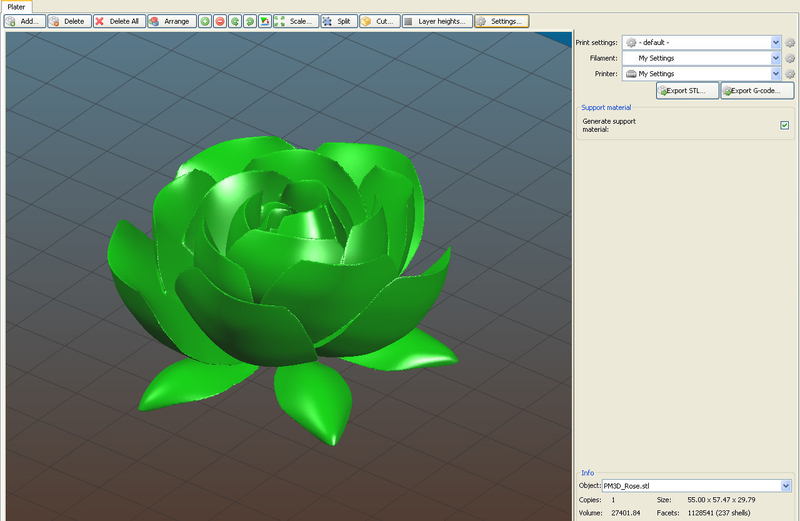Click gear icon beside Print settings
This screenshot has height=521, width=800.
click(x=790, y=43)
